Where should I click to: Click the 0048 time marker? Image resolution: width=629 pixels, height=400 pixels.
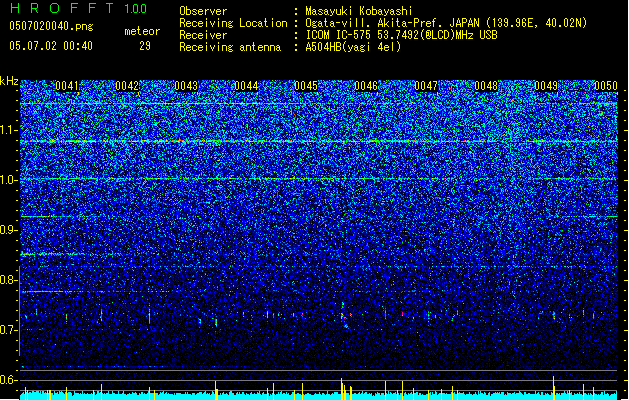(x=486, y=86)
